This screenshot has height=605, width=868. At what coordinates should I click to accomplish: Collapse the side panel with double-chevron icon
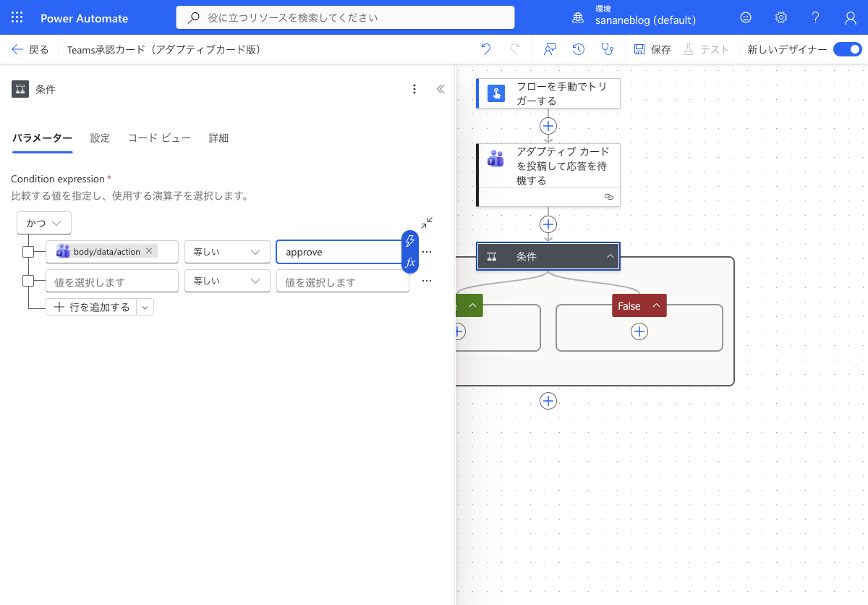coord(441,89)
